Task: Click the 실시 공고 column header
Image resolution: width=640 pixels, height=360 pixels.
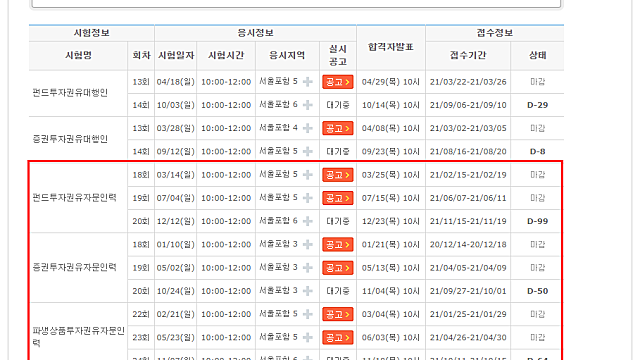Action: 338,56
